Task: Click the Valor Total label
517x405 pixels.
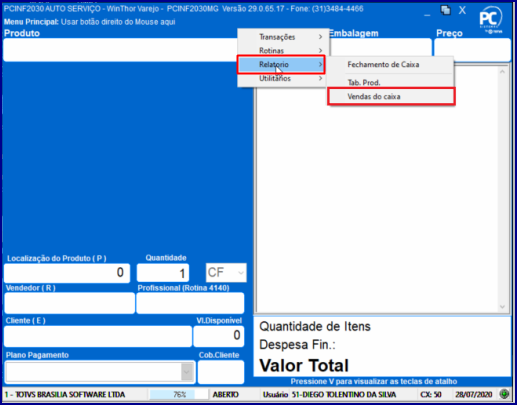Action: click(x=304, y=365)
